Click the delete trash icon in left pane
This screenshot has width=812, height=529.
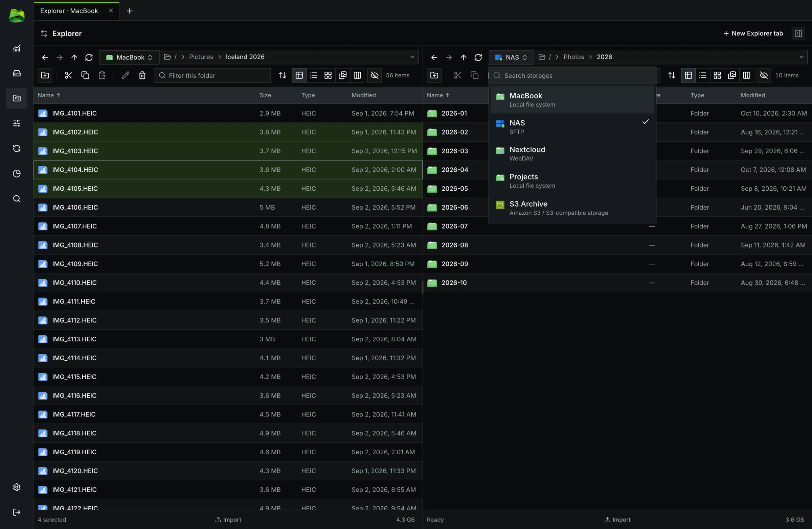click(x=142, y=75)
